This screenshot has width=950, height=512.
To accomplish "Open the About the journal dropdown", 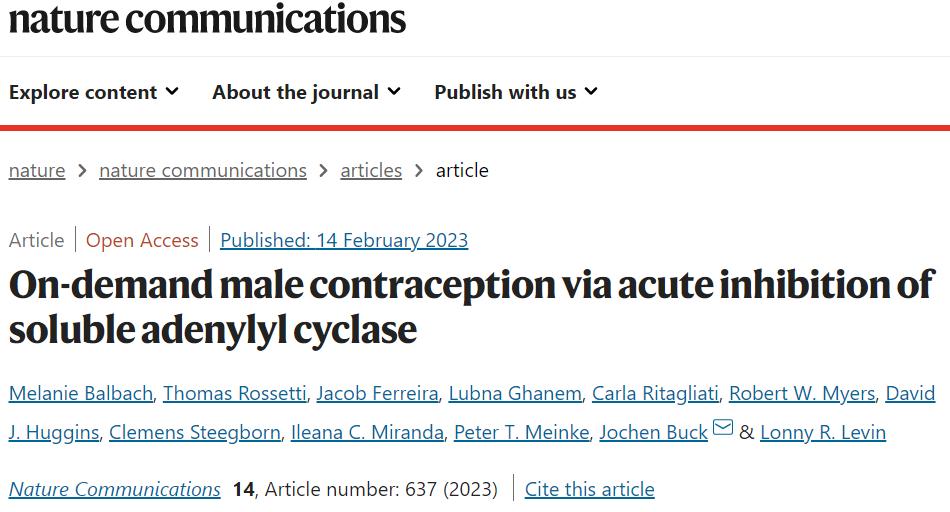I will [x=307, y=92].
